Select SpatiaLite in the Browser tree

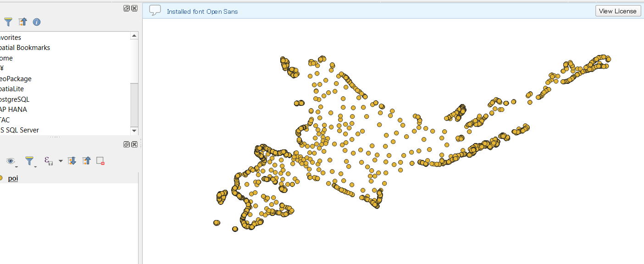point(12,89)
